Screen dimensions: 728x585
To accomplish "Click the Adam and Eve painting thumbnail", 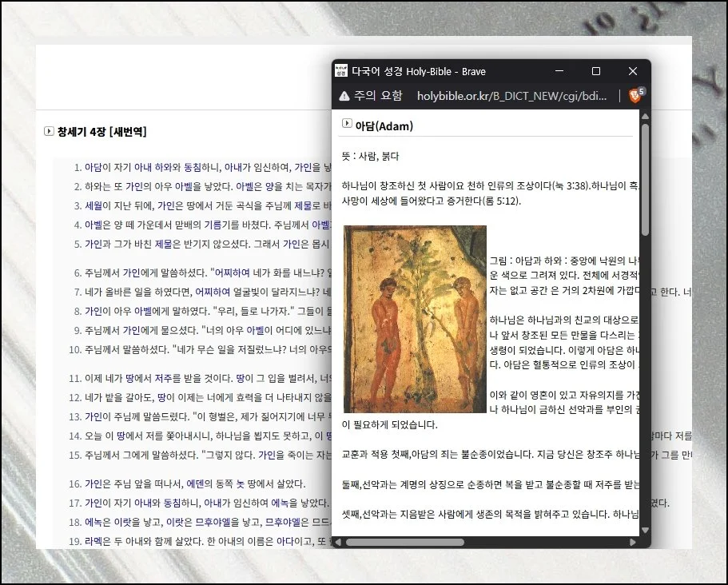I will [x=414, y=317].
